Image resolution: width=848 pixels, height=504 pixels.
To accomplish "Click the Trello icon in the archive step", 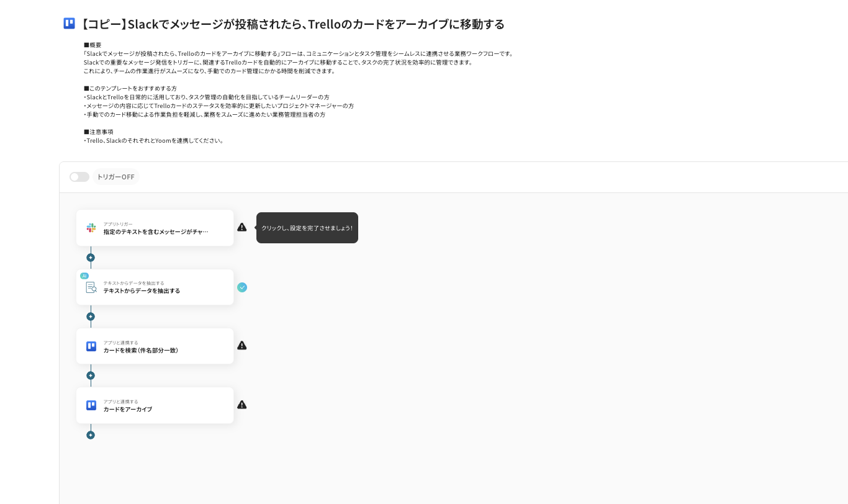I will pos(91,405).
